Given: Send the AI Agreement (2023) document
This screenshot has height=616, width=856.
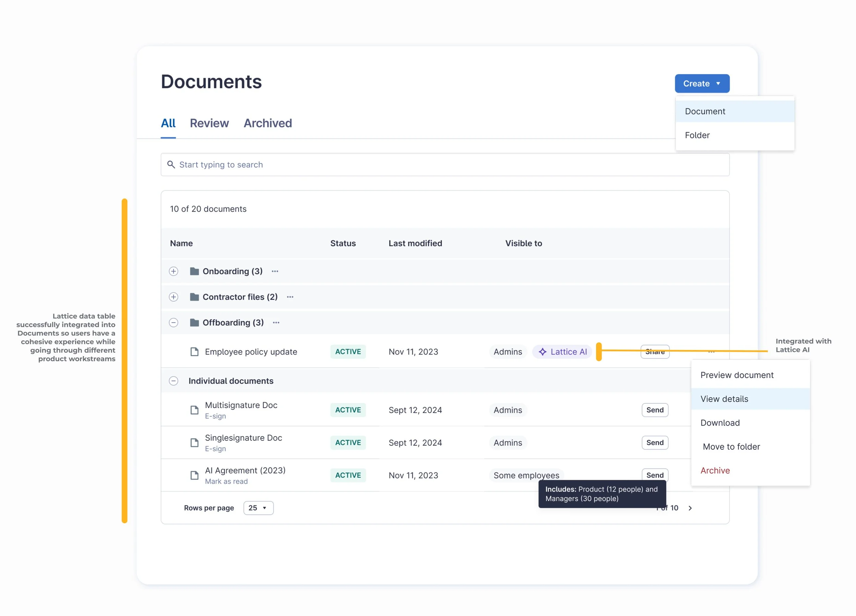Looking at the screenshot, I should [x=655, y=475].
